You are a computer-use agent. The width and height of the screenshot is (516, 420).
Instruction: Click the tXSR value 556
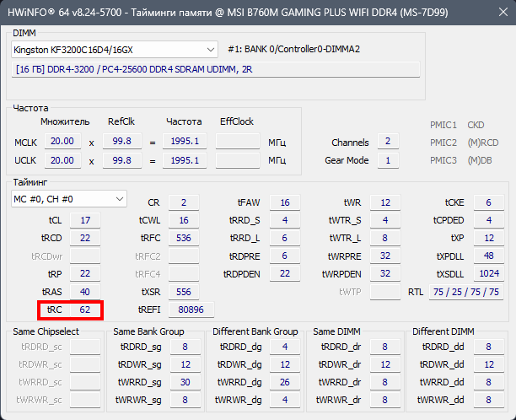pyautogui.click(x=184, y=292)
